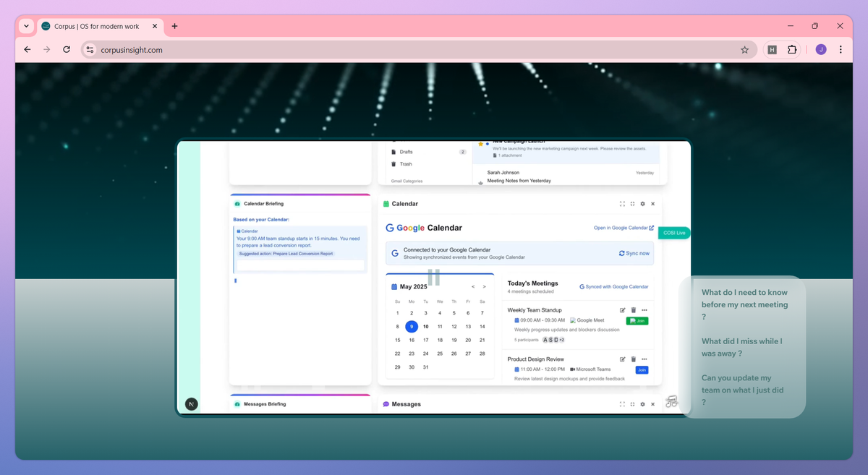Open Messages panel settings gear
The width and height of the screenshot is (868, 475).
[642, 404]
